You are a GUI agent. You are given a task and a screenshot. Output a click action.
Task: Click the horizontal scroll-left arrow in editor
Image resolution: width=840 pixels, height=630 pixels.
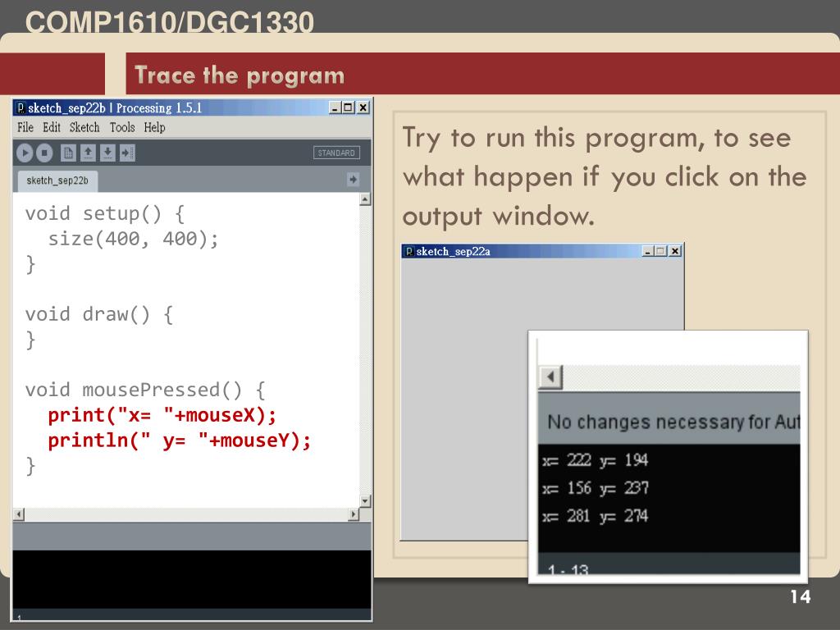[x=19, y=514]
